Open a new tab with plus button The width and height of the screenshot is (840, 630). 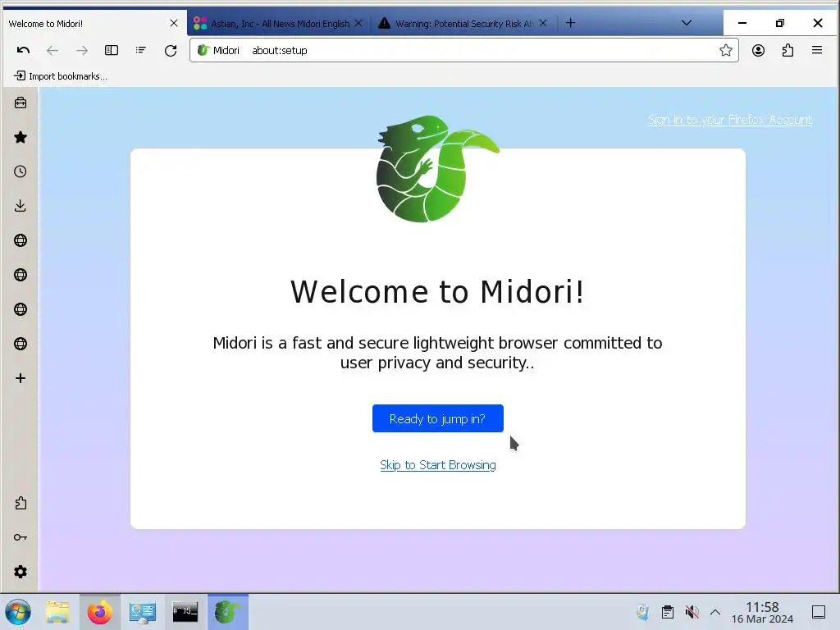click(x=571, y=23)
